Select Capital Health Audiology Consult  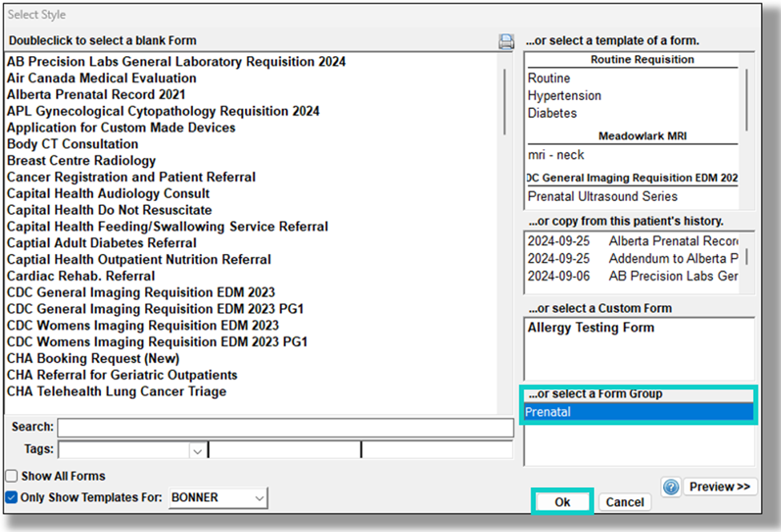[x=109, y=193]
